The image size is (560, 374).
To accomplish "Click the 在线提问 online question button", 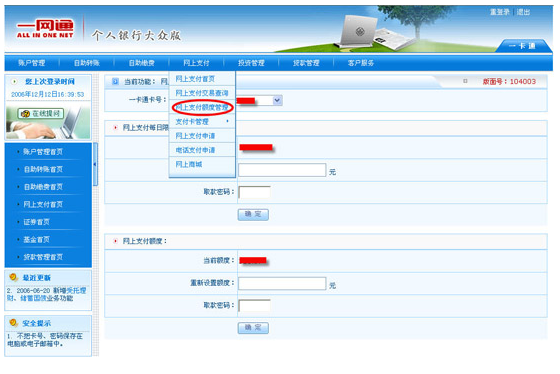I will (x=41, y=114).
